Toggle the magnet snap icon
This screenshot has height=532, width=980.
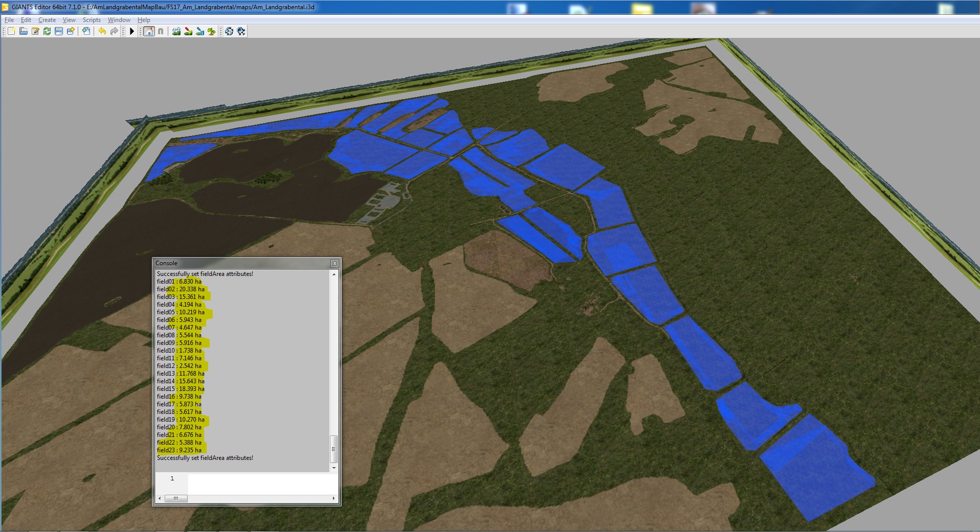(161, 31)
